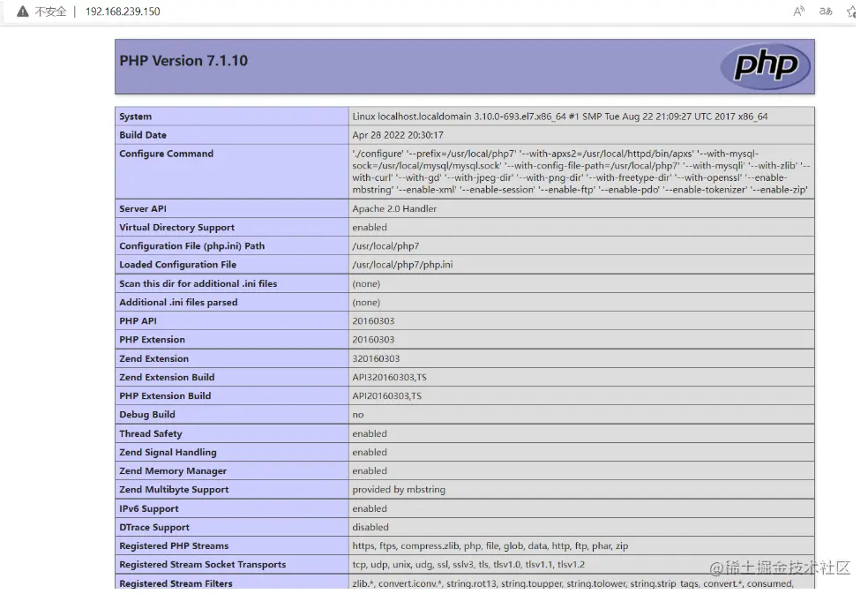
Task: Click the IPv6 Support label
Action: click(149, 508)
